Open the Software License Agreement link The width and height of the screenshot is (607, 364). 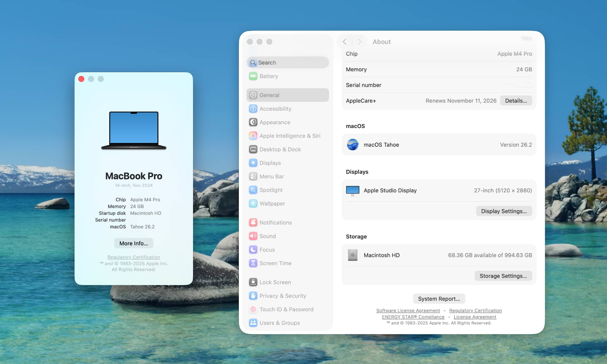pyautogui.click(x=408, y=310)
